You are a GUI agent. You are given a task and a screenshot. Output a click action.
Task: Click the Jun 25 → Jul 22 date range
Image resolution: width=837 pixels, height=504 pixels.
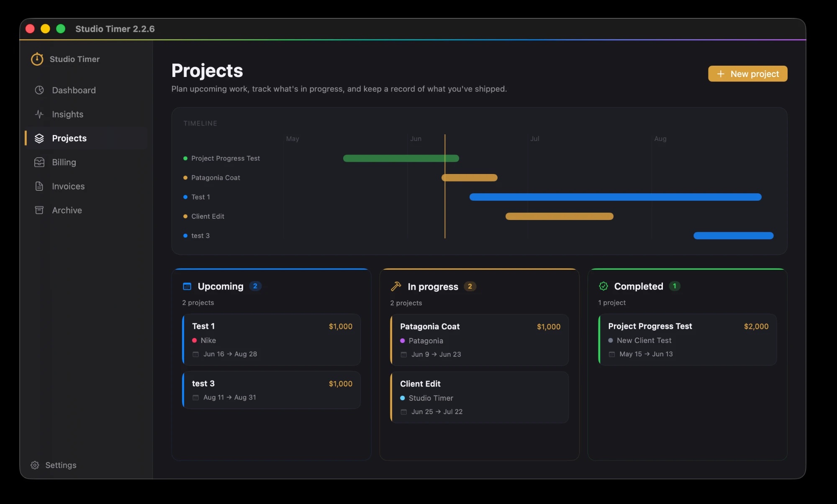click(437, 412)
